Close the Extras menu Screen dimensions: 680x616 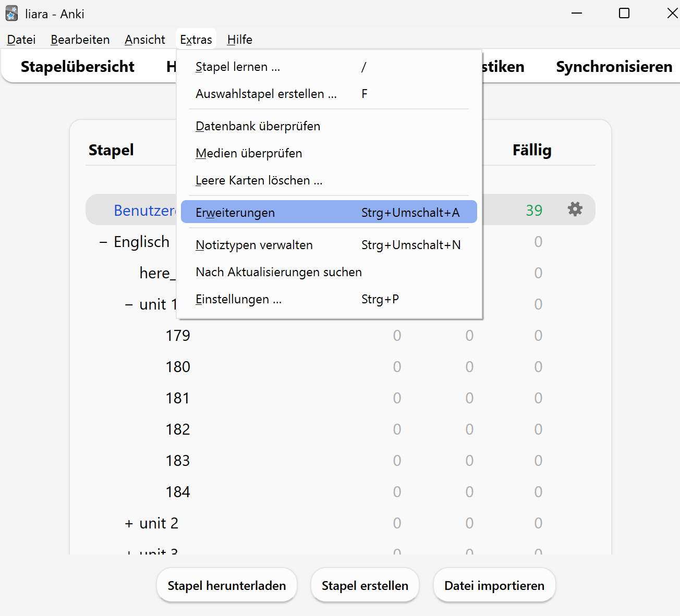[x=196, y=40]
